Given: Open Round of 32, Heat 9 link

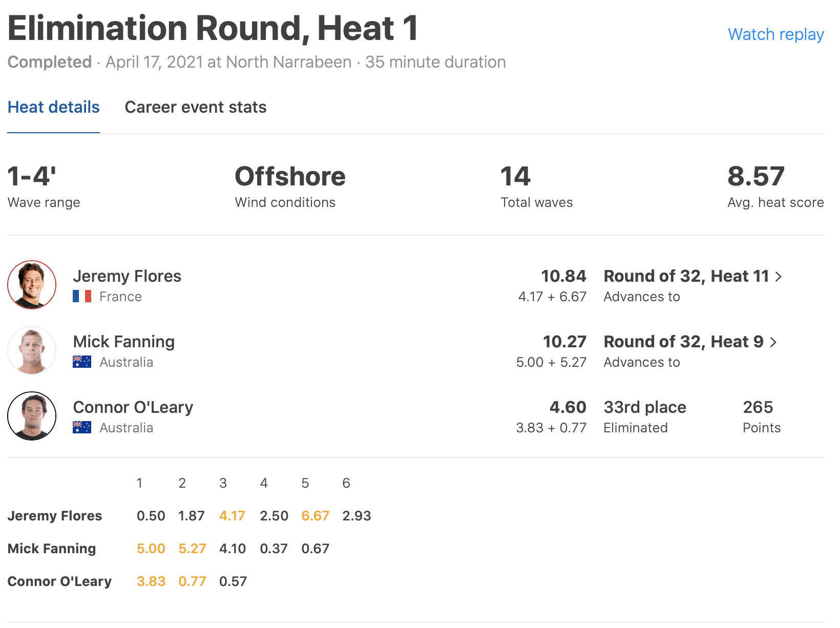Looking at the screenshot, I should (683, 342).
